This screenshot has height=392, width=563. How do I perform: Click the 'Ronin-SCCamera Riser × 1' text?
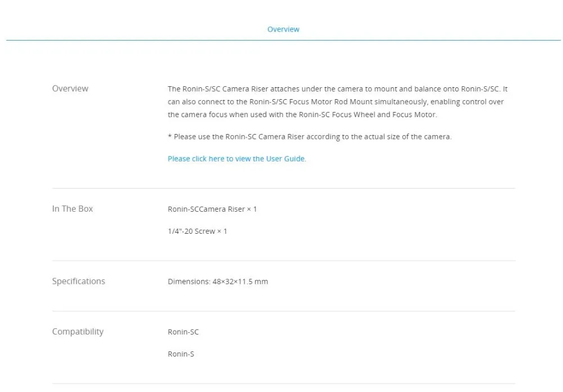pos(212,209)
